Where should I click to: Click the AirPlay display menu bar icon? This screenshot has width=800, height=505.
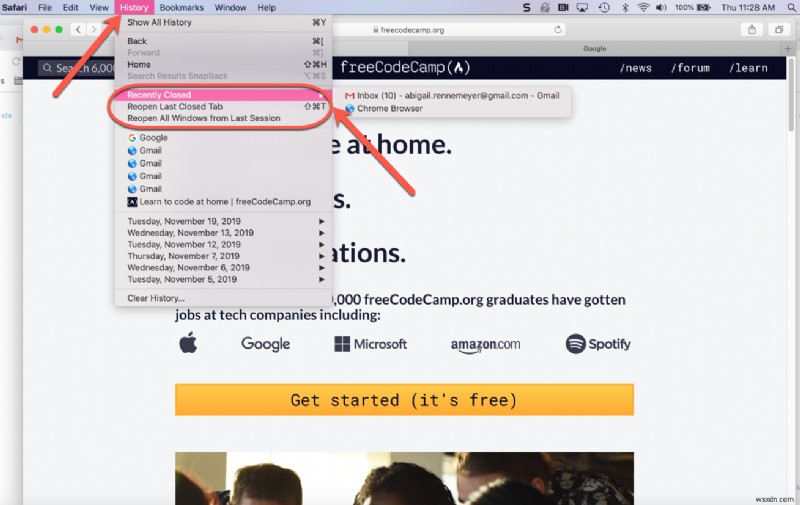point(582,7)
